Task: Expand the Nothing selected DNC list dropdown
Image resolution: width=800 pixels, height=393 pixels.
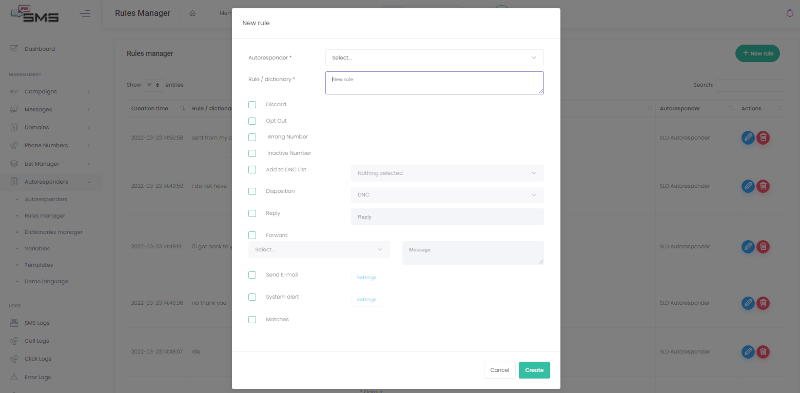Action: [x=447, y=174]
